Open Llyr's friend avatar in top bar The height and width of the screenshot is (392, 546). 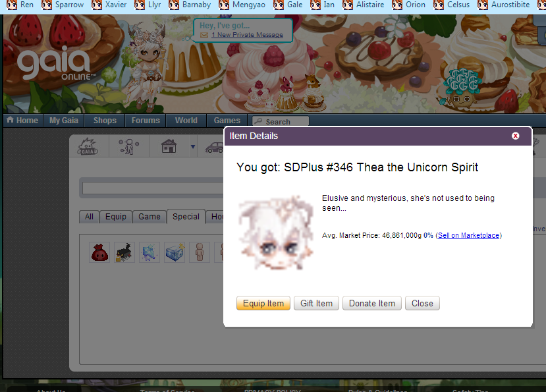point(140,5)
